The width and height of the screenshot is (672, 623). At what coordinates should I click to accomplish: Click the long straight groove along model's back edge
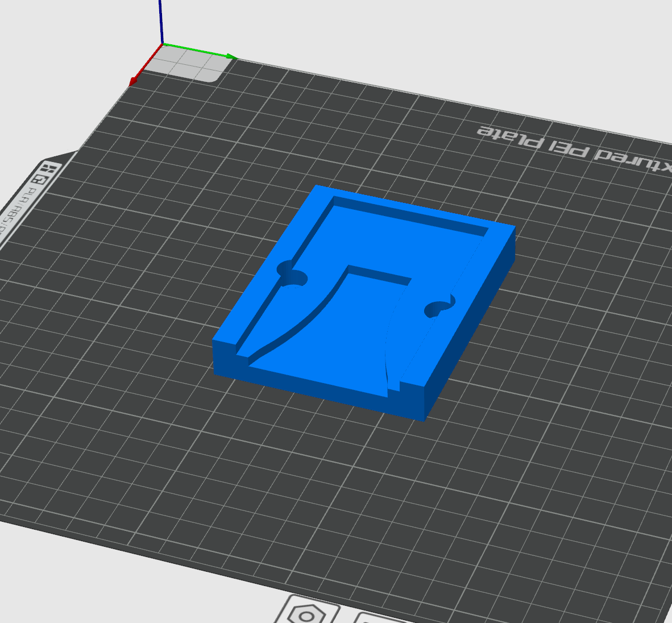point(409,215)
